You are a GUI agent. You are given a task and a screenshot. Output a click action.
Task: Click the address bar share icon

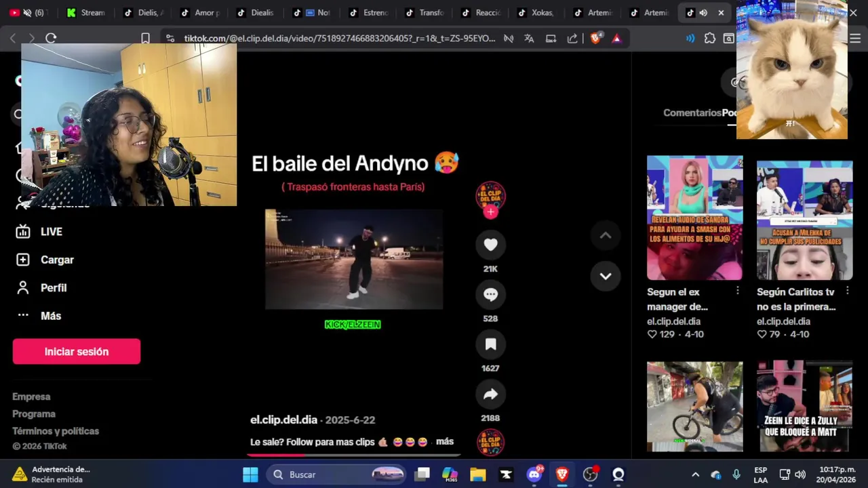572,39
